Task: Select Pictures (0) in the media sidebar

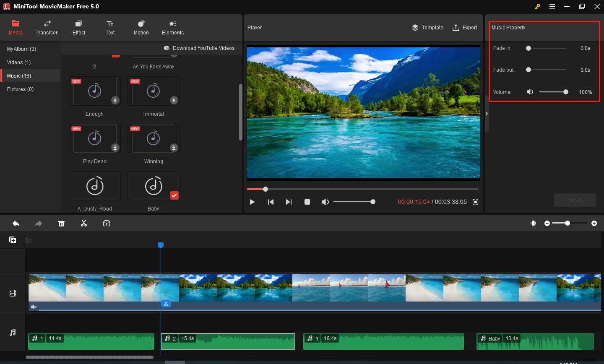Action: (x=20, y=89)
